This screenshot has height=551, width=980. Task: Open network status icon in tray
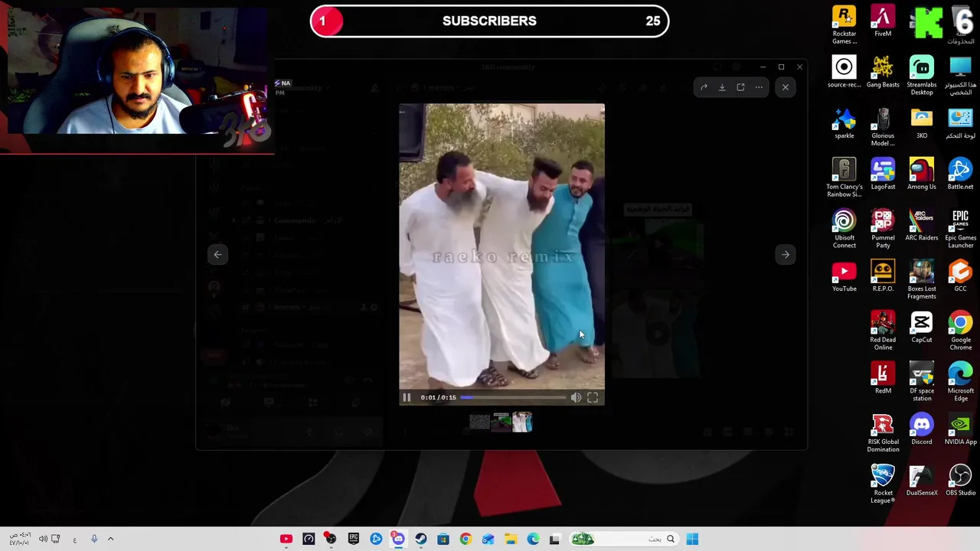pos(55,539)
